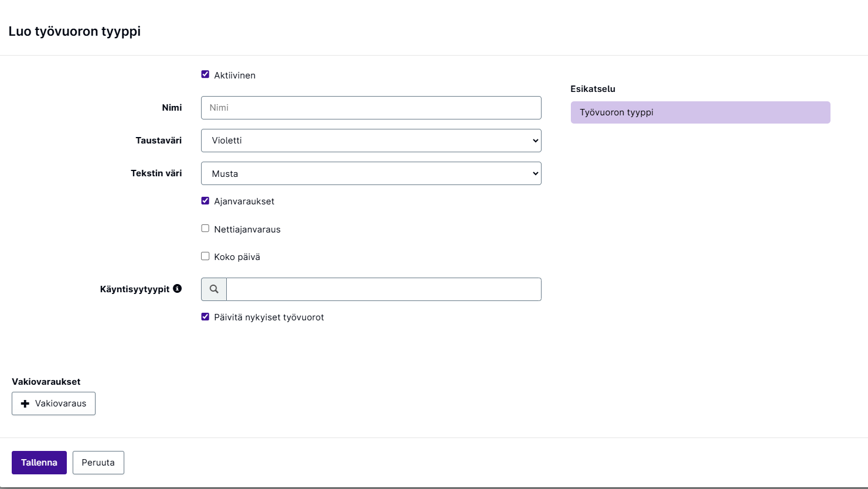
Task: Click the Käyntisyytyypit label text
Action: (135, 289)
